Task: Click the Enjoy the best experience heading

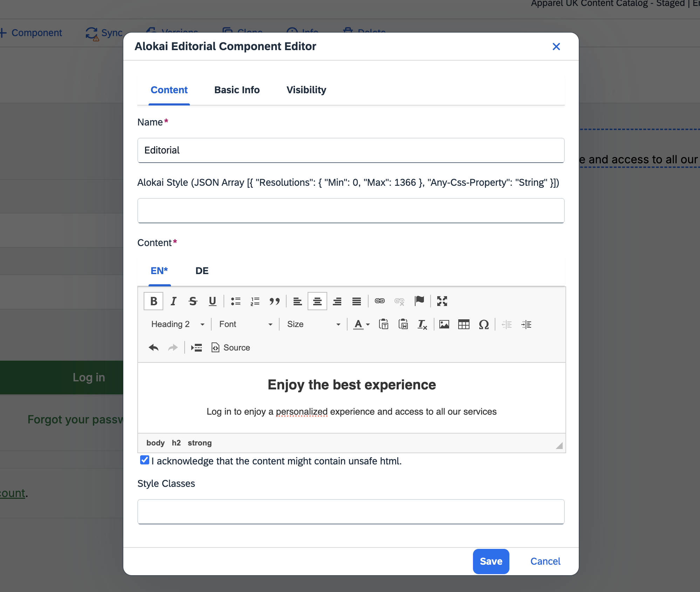Action: tap(352, 385)
